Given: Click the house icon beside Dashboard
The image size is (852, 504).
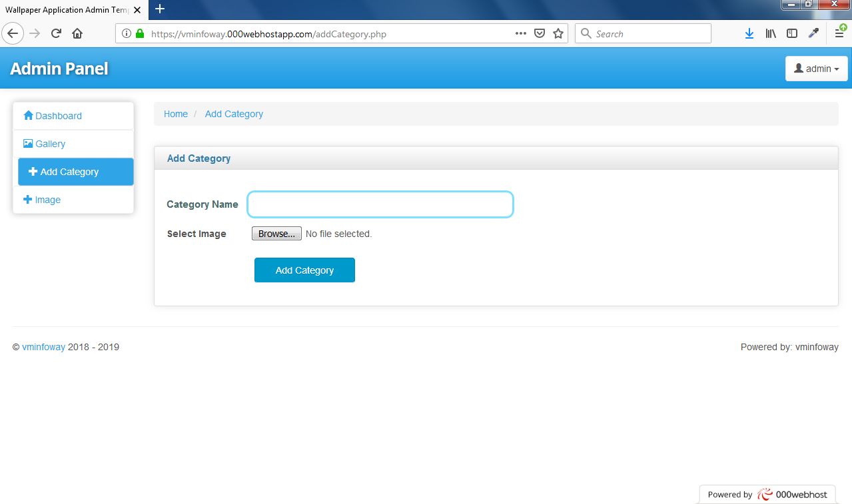Looking at the screenshot, I should pyautogui.click(x=28, y=115).
